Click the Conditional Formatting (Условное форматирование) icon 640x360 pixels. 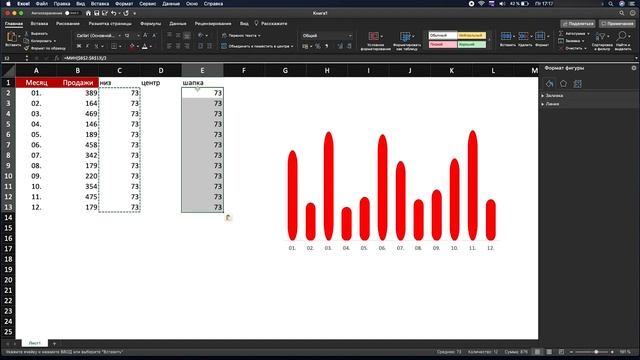373,37
